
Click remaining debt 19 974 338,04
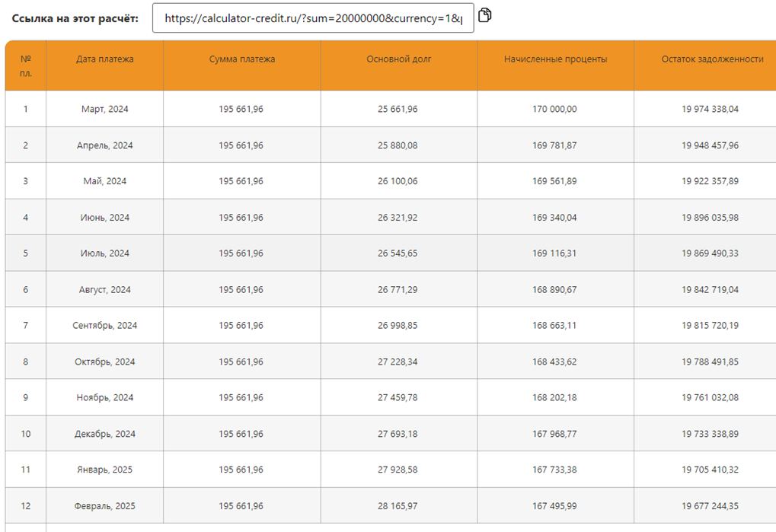pyautogui.click(x=711, y=109)
